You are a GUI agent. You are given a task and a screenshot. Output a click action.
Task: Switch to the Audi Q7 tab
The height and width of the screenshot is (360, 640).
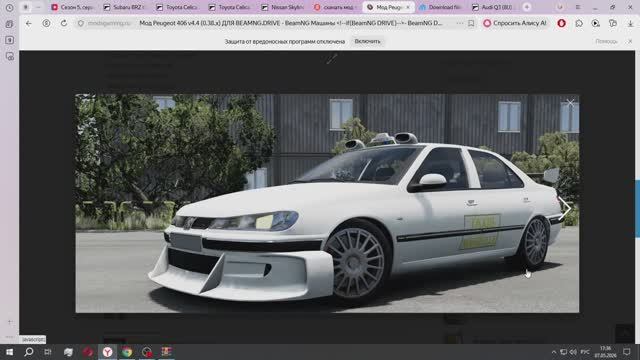click(493, 7)
